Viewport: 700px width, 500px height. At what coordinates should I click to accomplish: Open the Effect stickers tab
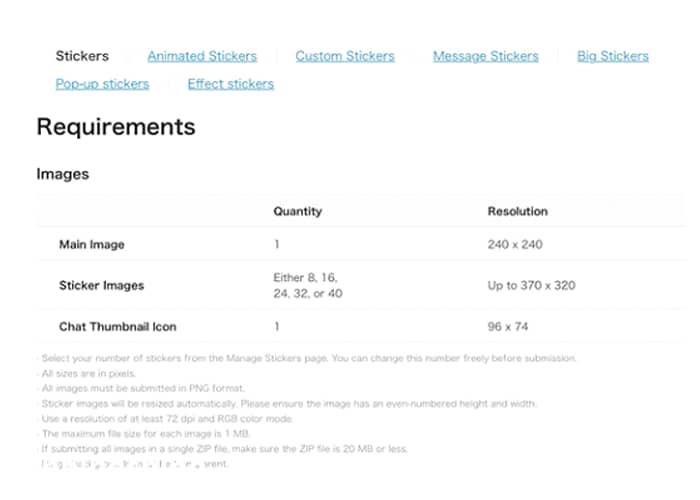[x=230, y=84]
